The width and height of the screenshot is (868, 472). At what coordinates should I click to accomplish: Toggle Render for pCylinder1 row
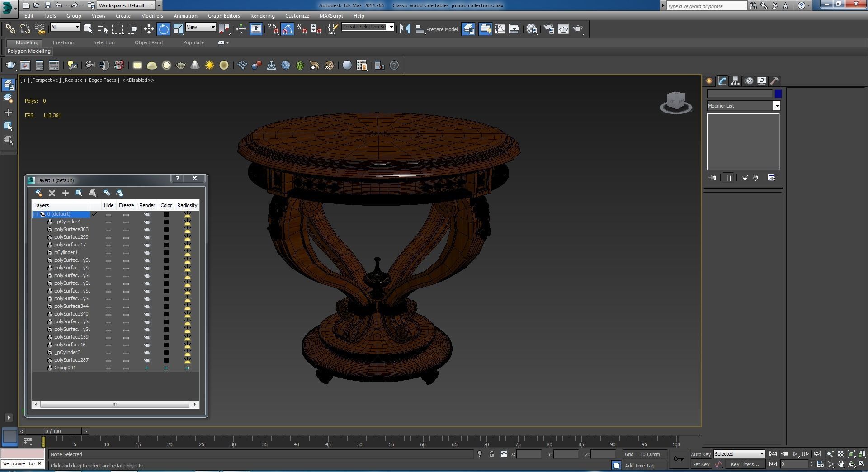click(x=147, y=253)
